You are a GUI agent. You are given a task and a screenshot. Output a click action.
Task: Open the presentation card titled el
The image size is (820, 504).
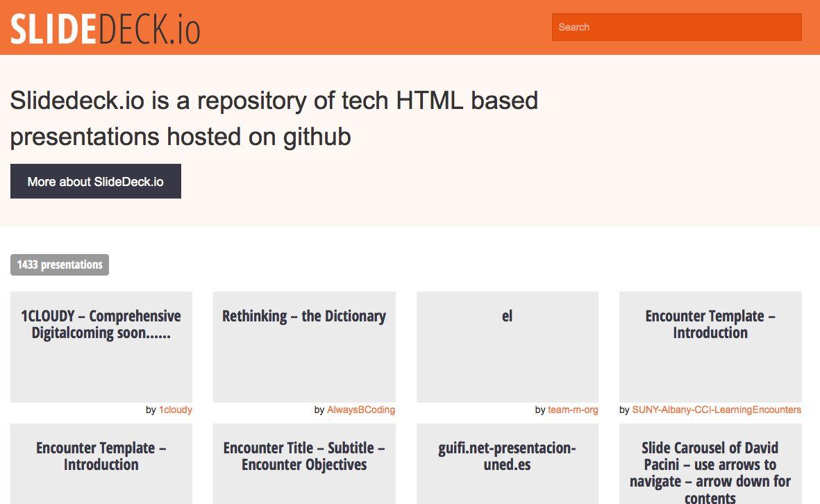click(508, 347)
